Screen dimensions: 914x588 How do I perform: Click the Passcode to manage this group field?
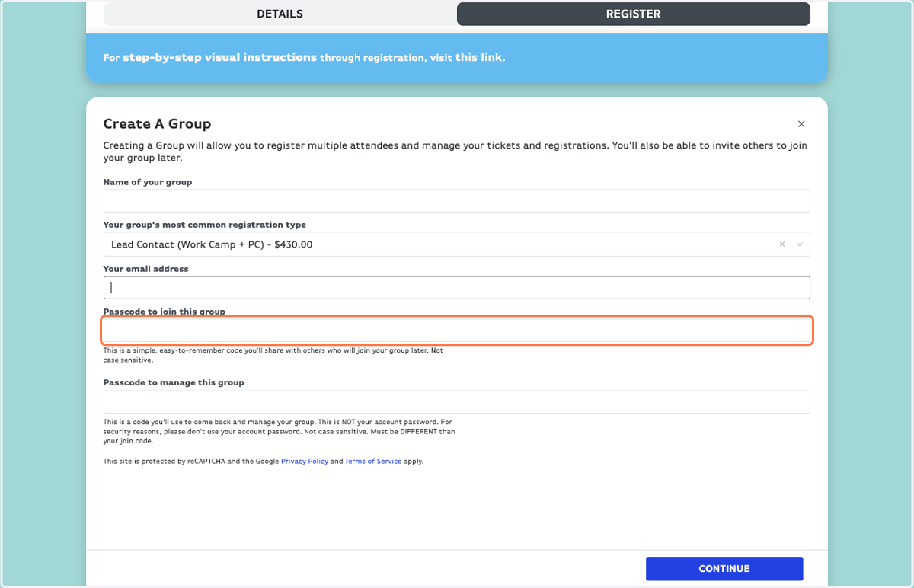pyautogui.click(x=457, y=402)
